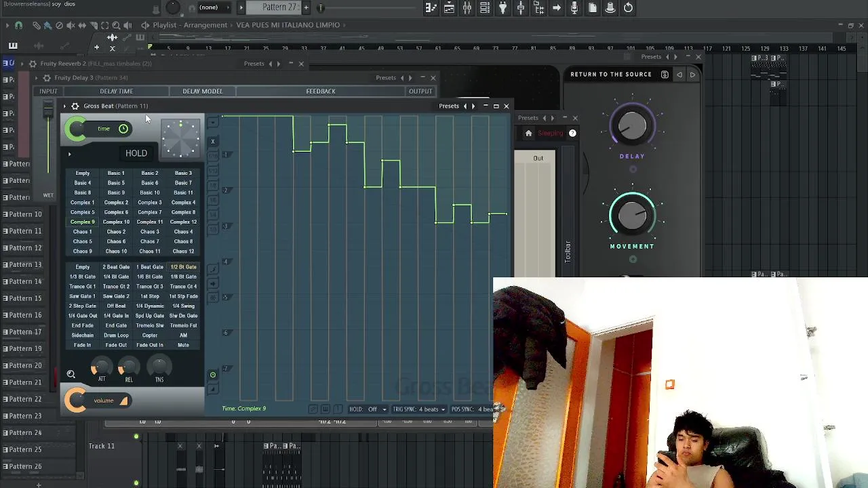Open Fruity Reeverb 2 plugin menu arrow

click(x=22, y=64)
